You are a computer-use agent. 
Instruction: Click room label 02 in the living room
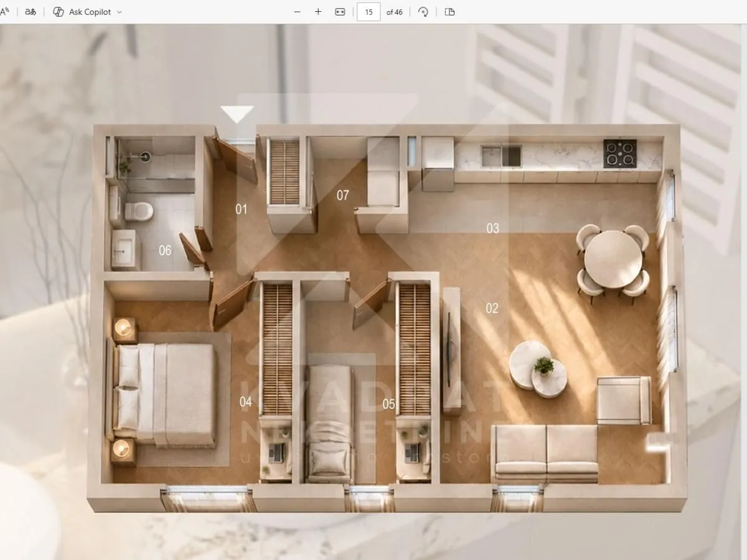click(492, 308)
